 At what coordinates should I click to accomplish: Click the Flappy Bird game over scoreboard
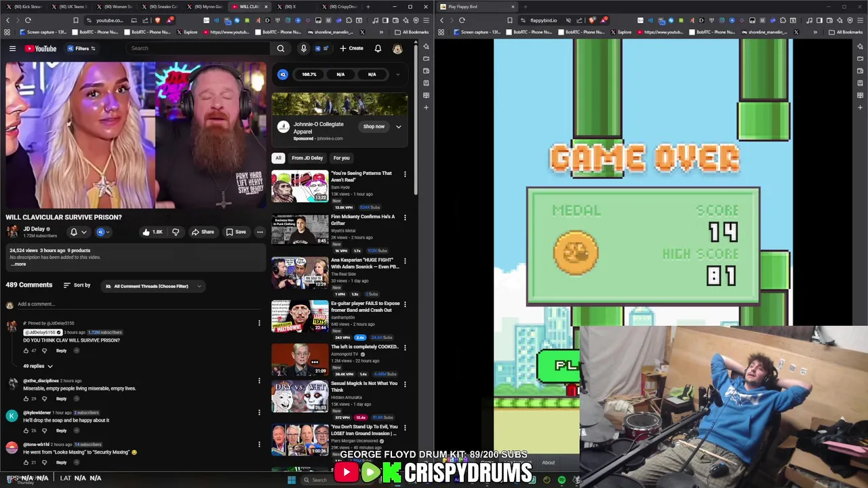coord(643,246)
